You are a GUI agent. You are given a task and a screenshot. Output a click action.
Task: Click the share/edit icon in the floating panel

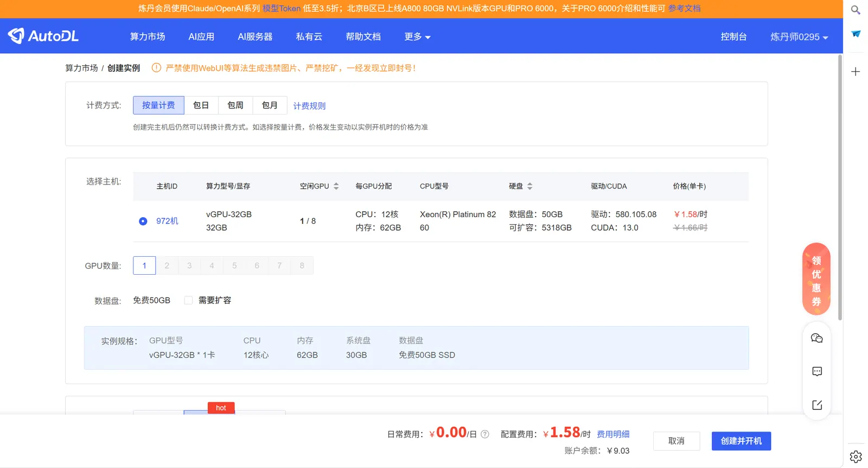(x=816, y=405)
